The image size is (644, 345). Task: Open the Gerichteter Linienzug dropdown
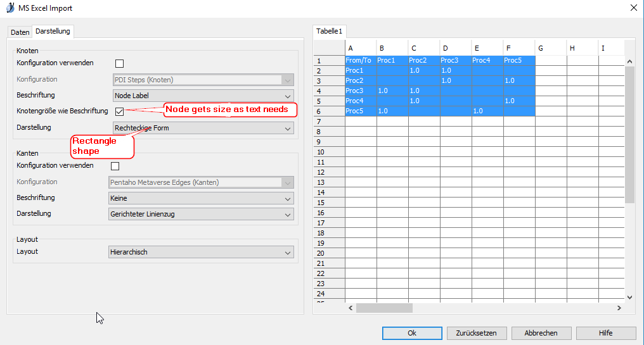coord(201,215)
